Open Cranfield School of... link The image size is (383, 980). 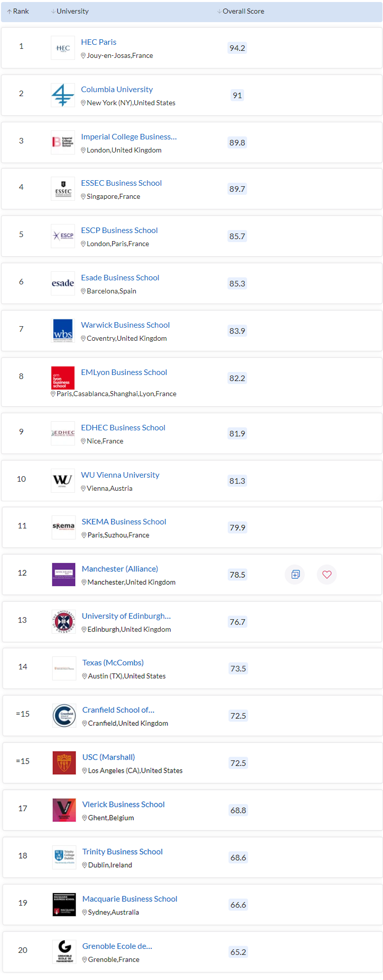[118, 710]
